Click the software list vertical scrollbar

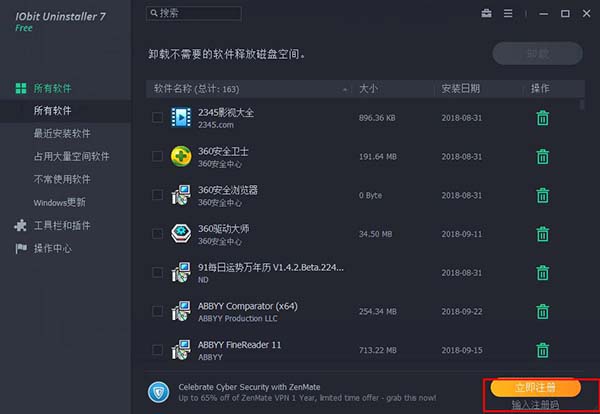click(x=582, y=230)
